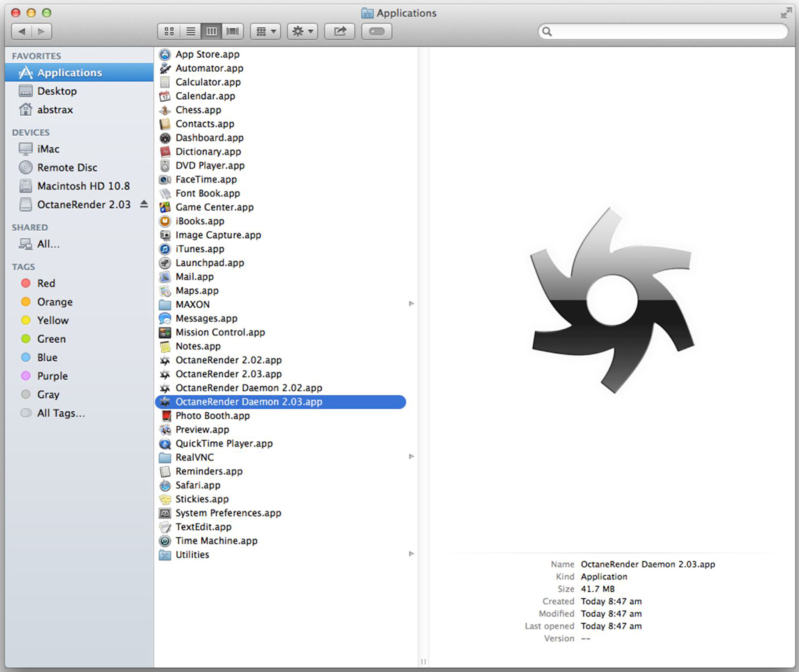This screenshot has height=672, width=799.
Task: Switch to list view in toolbar
Action: pos(190,31)
